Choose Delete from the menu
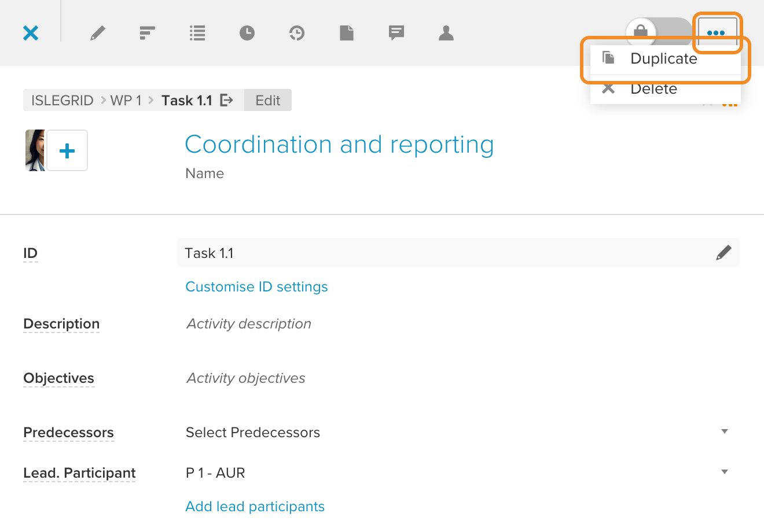The width and height of the screenshot is (764, 532). pyautogui.click(x=666, y=89)
